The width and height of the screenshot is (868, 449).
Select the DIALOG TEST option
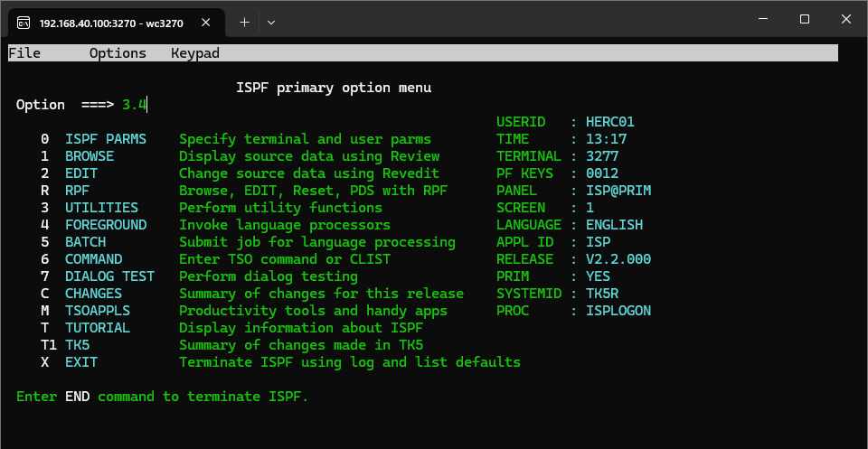point(109,276)
